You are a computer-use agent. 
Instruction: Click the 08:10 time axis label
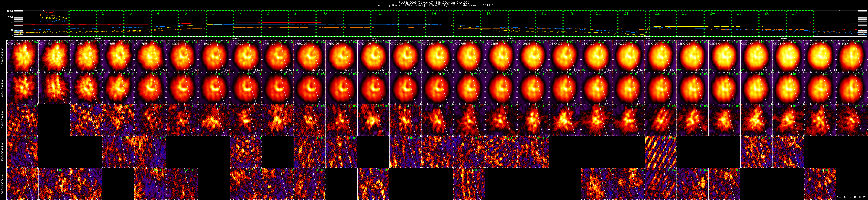[x=784, y=39]
